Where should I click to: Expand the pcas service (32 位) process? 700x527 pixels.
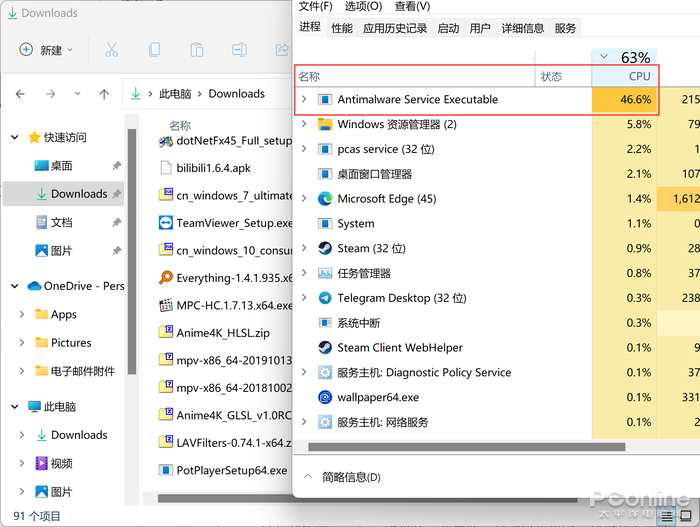tap(304, 149)
